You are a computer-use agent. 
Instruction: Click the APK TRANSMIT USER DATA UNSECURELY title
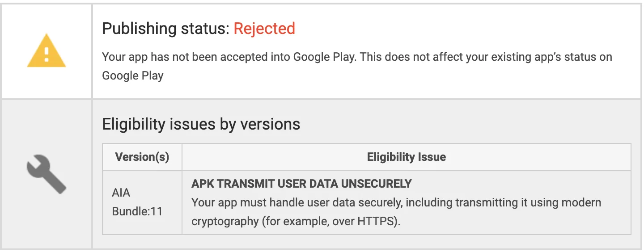click(301, 184)
